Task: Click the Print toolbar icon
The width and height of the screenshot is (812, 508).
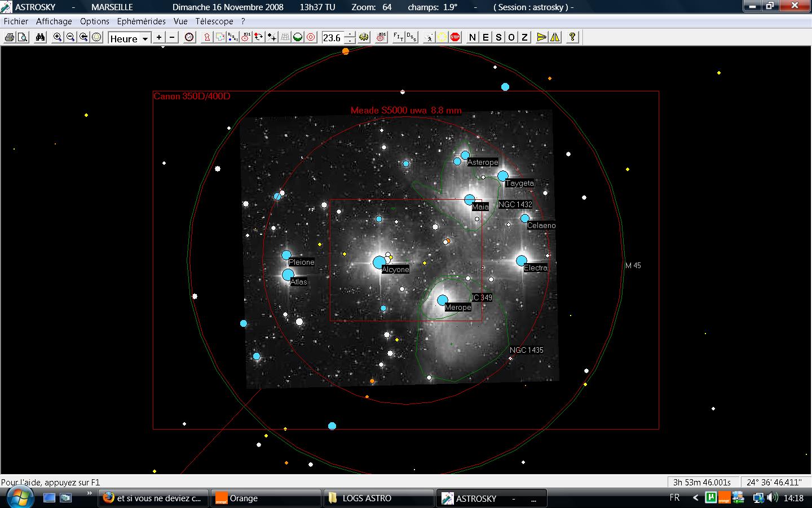Action: [10, 37]
